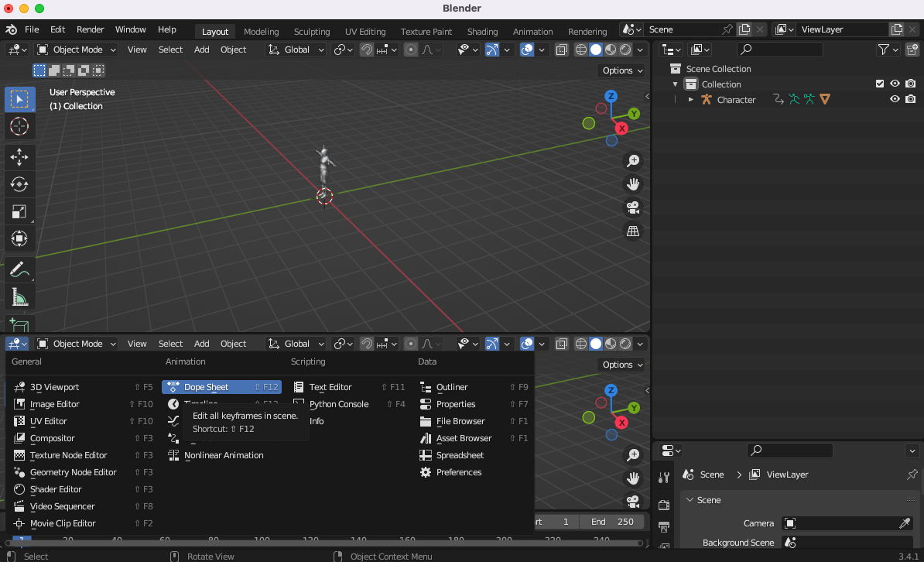Choose Image Editor from editor list
The image size is (924, 562).
coord(83,404)
